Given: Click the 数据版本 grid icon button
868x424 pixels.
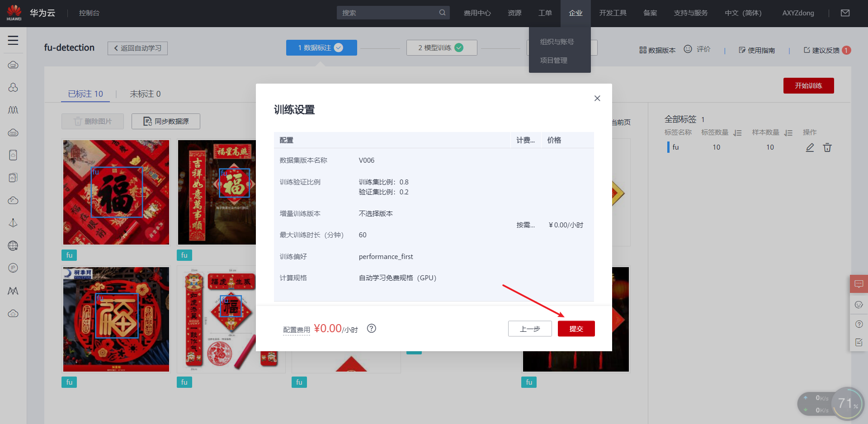Looking at the screenshot, I should (x=657, y=50).
